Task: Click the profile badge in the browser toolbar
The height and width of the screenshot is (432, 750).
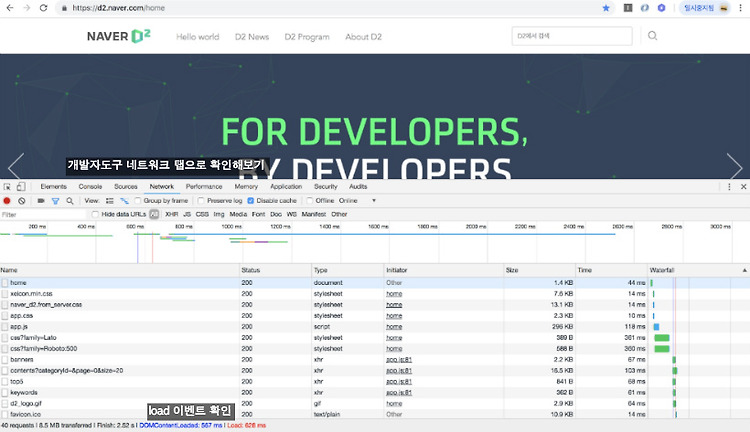Action: [x=705, y=8]
